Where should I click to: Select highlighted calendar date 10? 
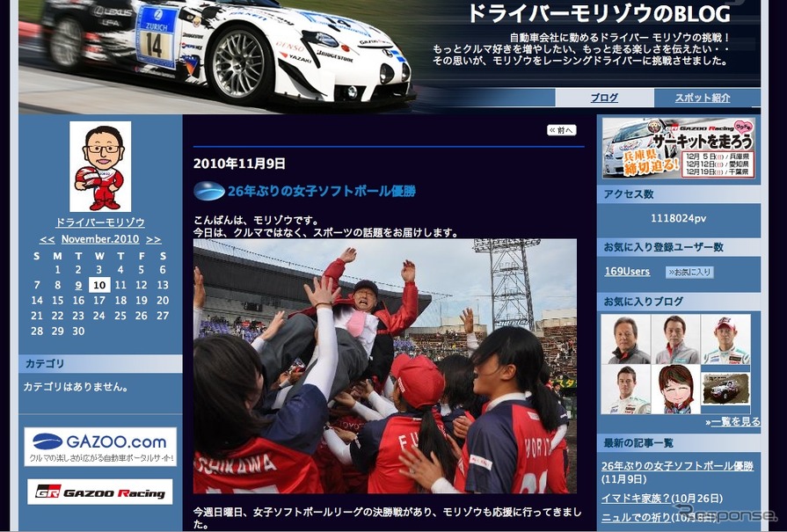pos(99,285)
